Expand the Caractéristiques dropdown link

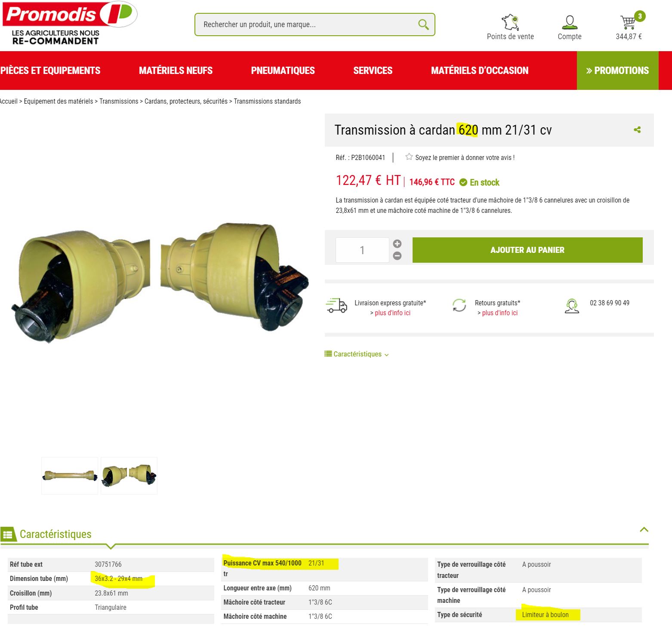[x=357, y=354]
